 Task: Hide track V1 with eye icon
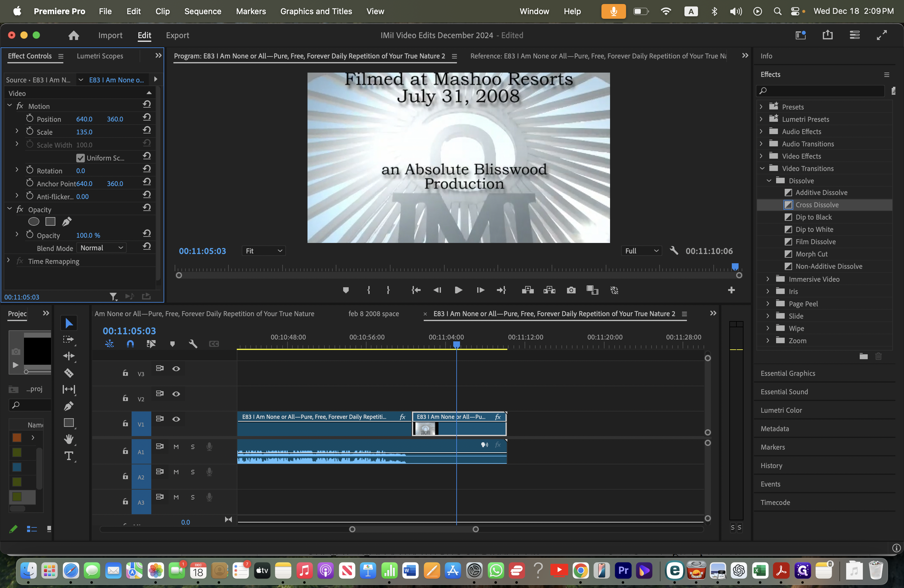click(x=176, y=419)
